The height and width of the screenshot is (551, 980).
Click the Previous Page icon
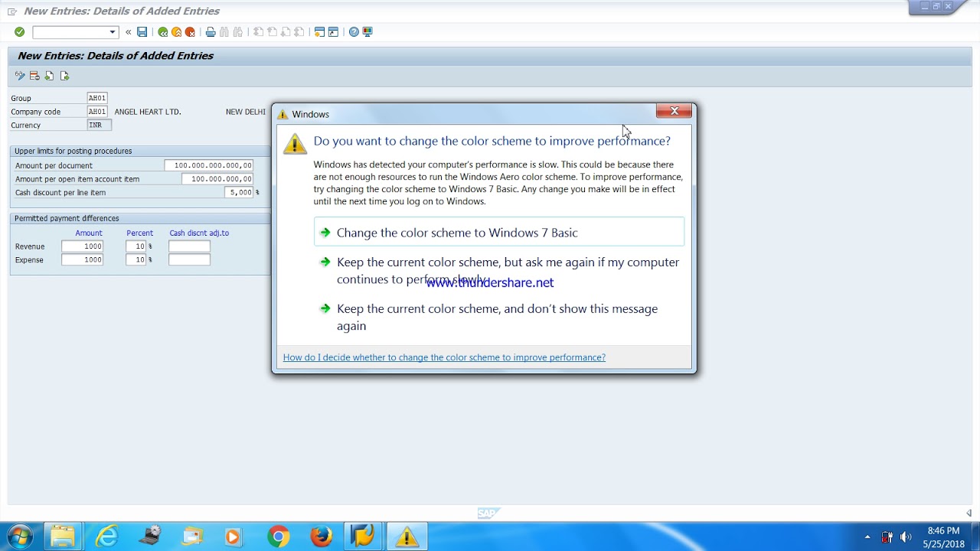click(272, 32)
